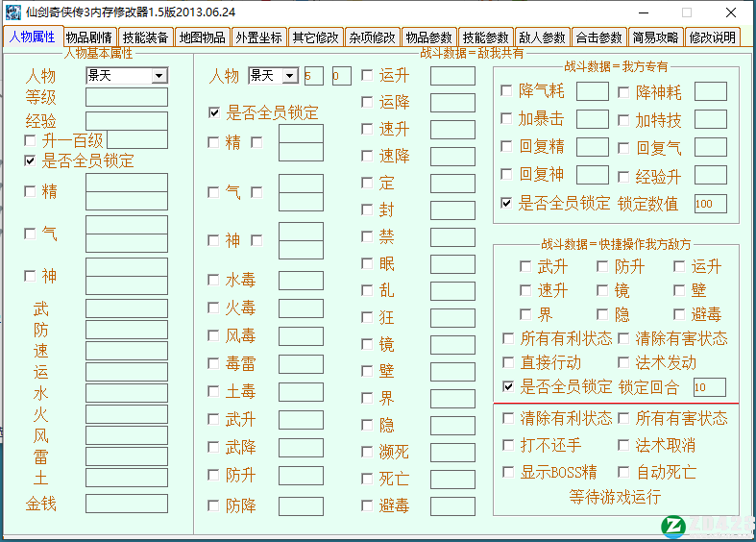
Task: Check the 狂 status checkbox
Action: click(367, 317)
